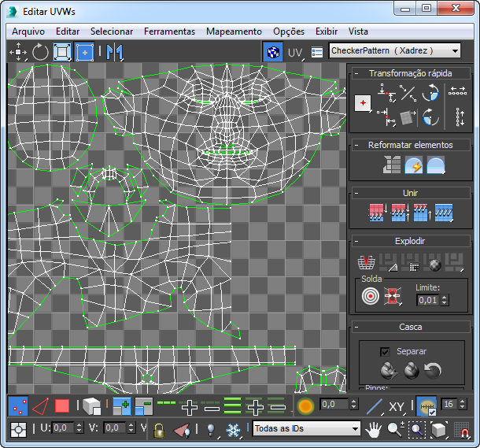480x448 pixels.
Task: Click the Mirror tool icon
Action: point(115,52)
